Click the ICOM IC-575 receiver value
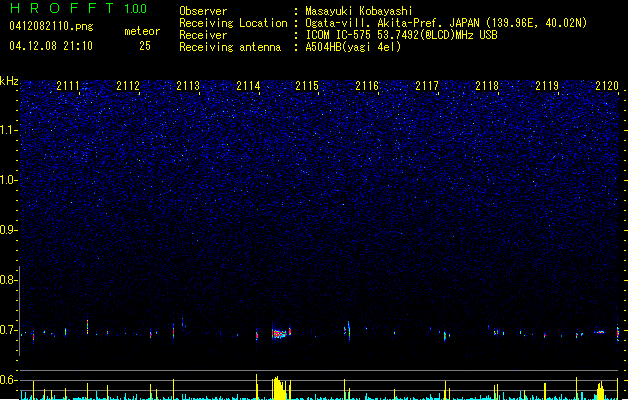 401,35
